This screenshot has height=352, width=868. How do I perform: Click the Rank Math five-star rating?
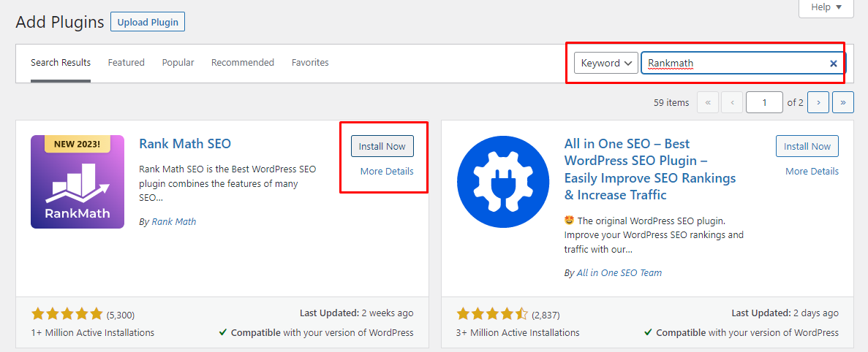67,315
